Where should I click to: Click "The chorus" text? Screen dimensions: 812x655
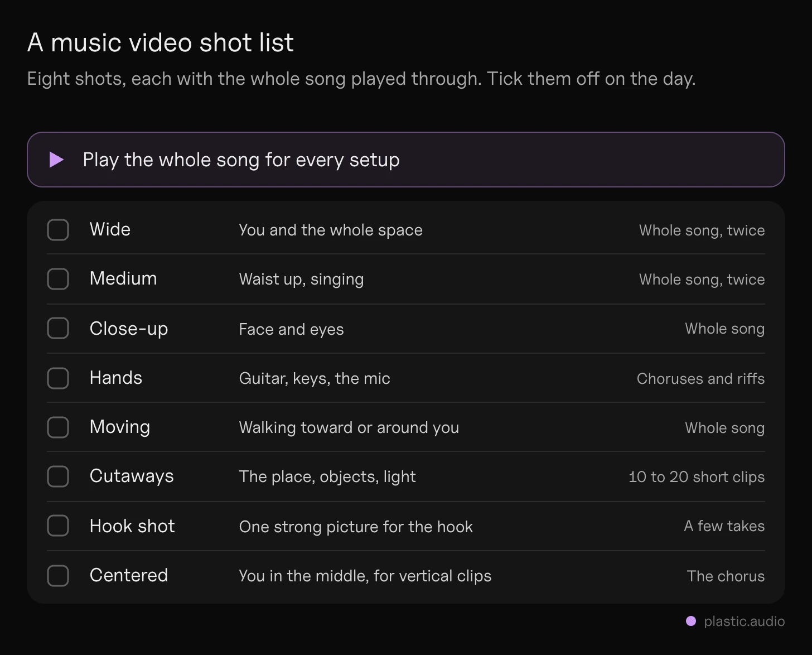(x=726, y=576)
